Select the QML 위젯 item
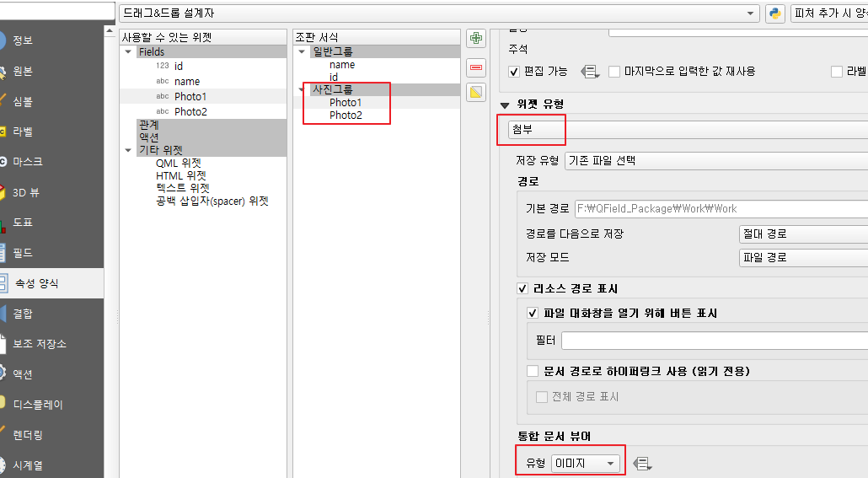Viewport: 868px width, 478px height. tap(179, 164)
